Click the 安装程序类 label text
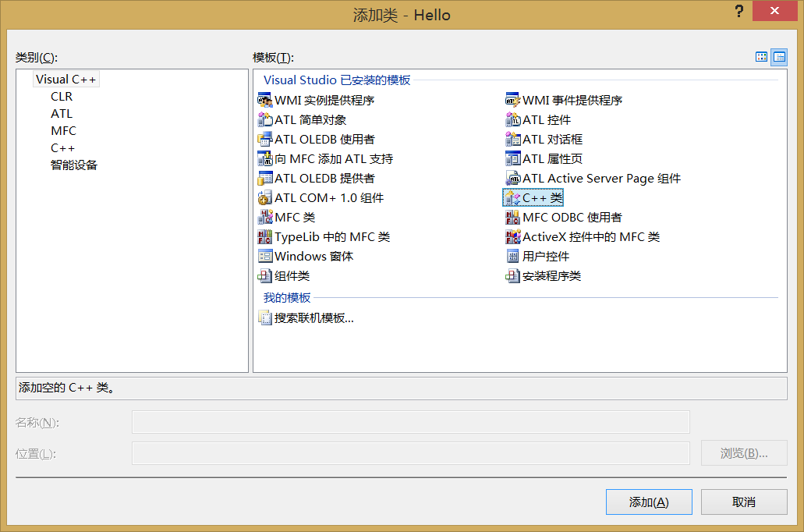 [551, 276]
